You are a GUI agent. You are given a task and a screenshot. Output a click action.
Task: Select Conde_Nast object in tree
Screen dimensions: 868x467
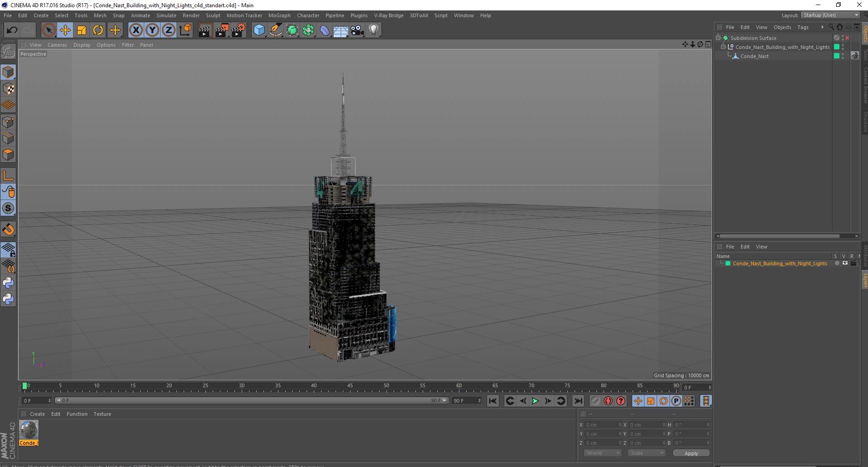coord(754,56)
